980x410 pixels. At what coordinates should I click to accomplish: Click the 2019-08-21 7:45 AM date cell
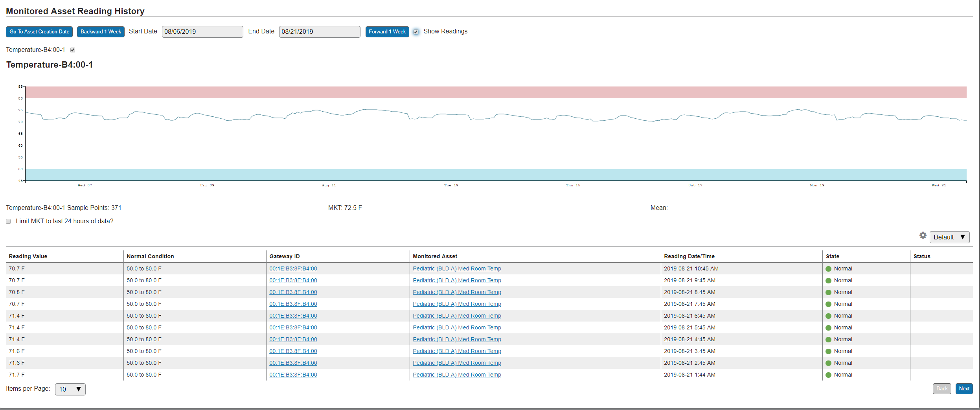[689, 304]
